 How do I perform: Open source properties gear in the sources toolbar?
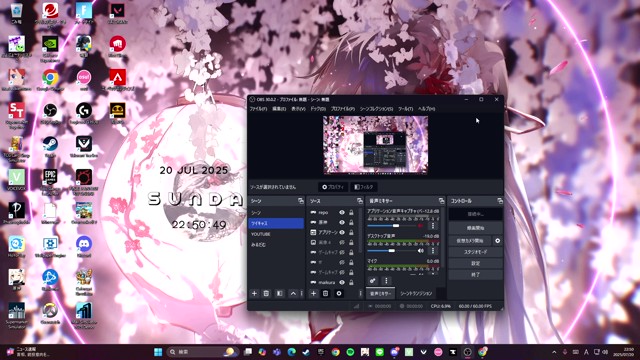pos(339,293)
